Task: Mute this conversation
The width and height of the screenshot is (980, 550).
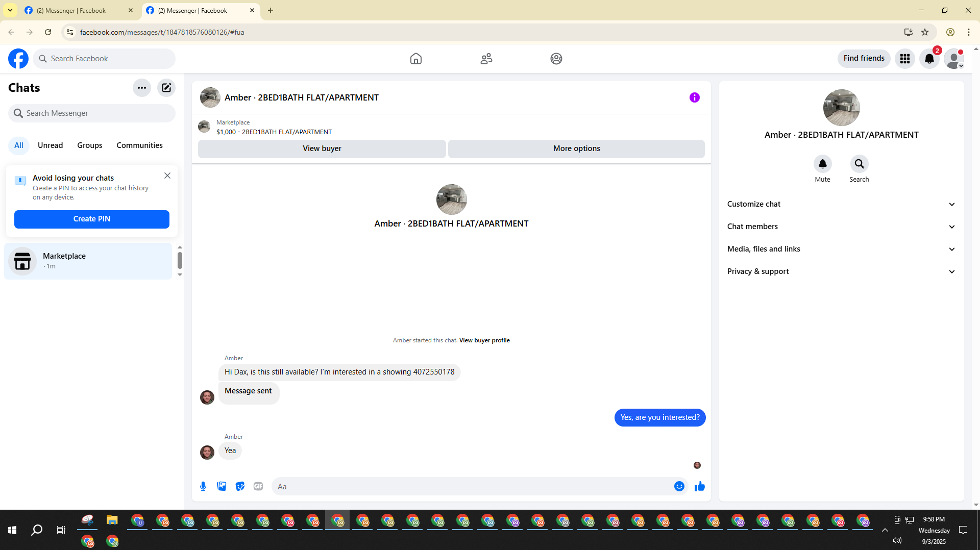Action: tap(823, 164)
